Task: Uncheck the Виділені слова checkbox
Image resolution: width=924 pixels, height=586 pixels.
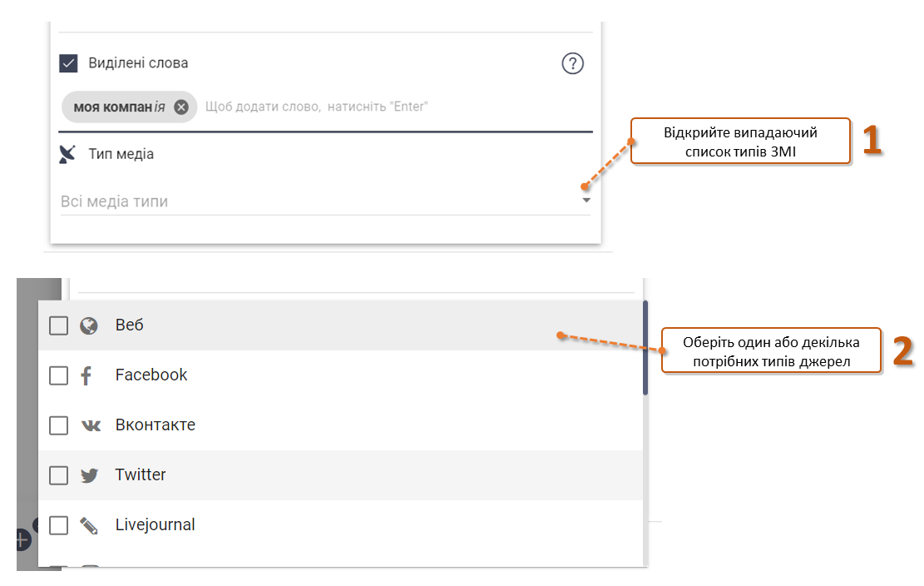Action: (x=68, y=63)
